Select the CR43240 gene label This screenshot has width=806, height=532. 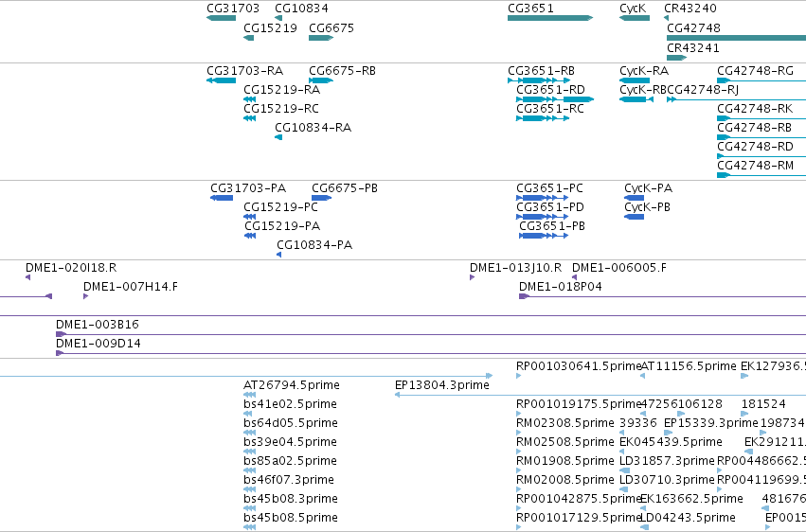point(690,9)
